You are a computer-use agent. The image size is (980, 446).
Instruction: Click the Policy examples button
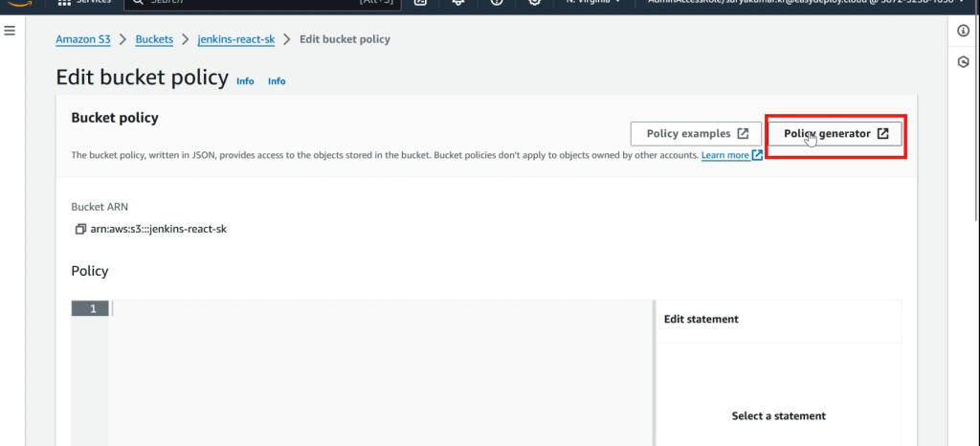[696, 134]
